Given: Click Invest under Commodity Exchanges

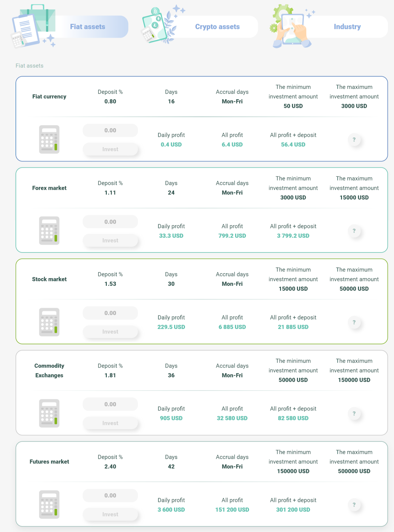Looking at the screenshot, I should [x=110, y=423].
